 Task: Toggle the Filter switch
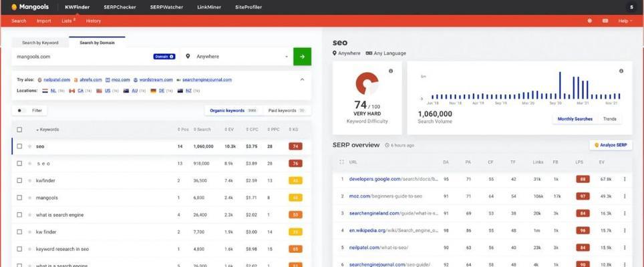pos(21,110)
